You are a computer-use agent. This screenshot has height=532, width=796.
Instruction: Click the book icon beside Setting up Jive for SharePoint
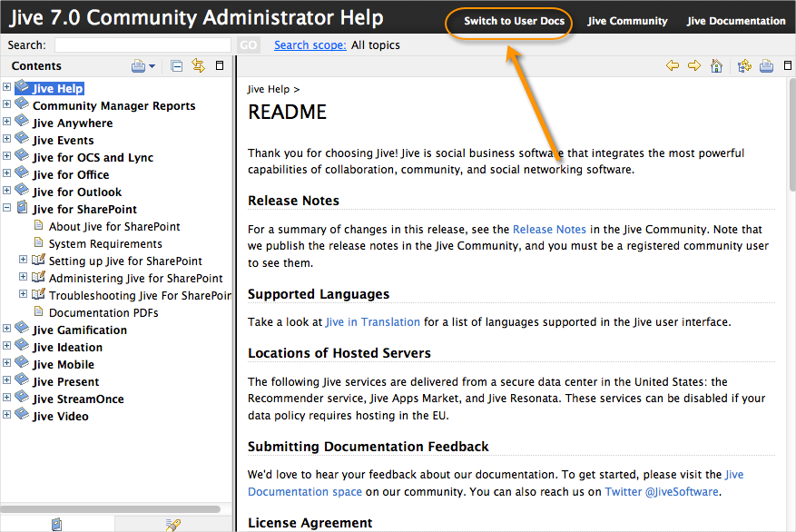point(38,260)
